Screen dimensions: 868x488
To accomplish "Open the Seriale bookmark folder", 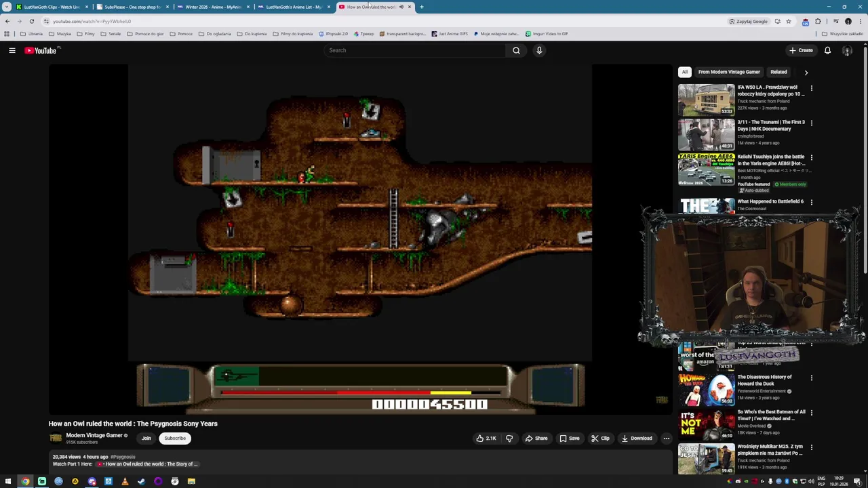I will click(x=111, y=33).
